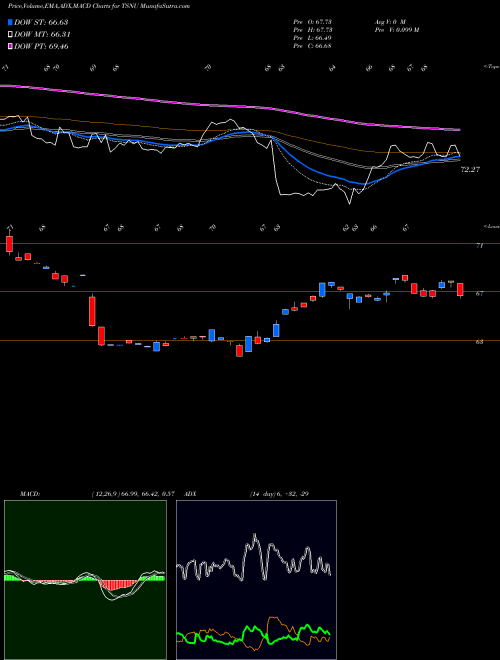500x660 pixels.
Task: Click the last red candlestick at the 67 line
Action: tap(460, 290)
